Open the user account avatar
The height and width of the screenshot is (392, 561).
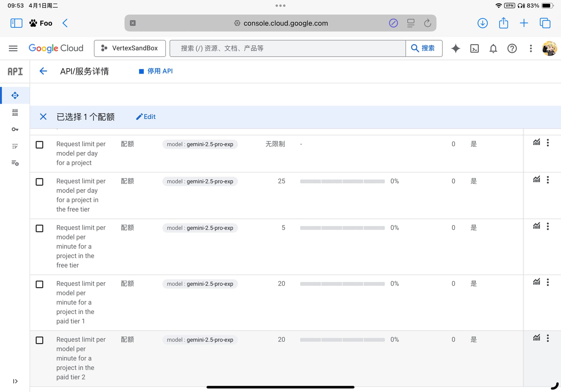click(549, 48)
